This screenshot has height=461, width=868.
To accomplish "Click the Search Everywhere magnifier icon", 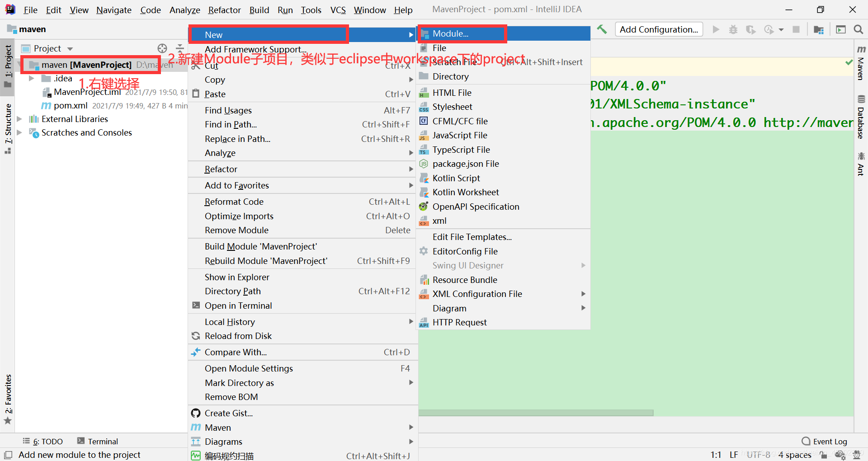I will pos(858,29).
